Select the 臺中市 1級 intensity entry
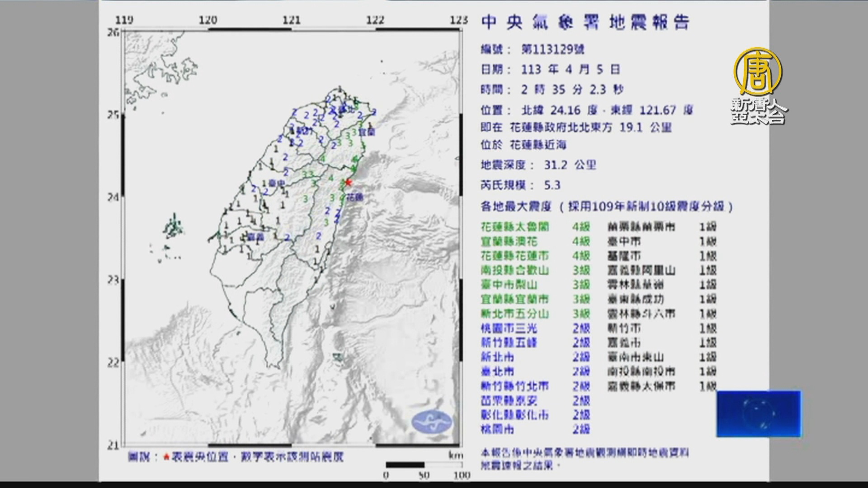The height and width of the screenshot is (488, 868). tap(661, 241)
